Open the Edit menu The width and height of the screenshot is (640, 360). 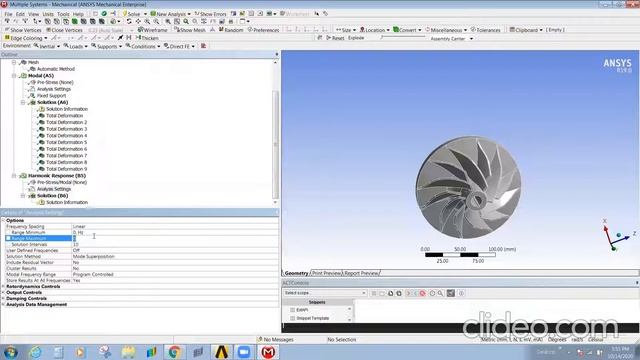tap(20, 14)
